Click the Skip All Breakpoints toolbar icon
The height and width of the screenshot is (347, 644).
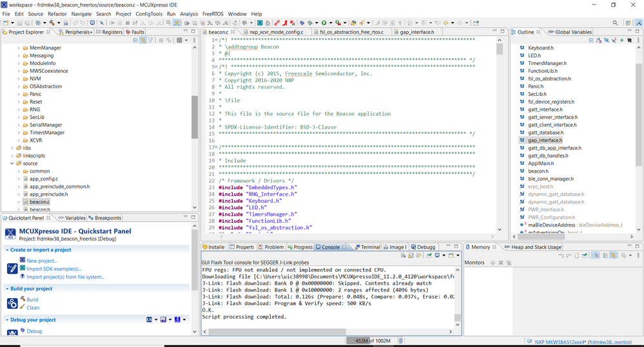point(101,23)
